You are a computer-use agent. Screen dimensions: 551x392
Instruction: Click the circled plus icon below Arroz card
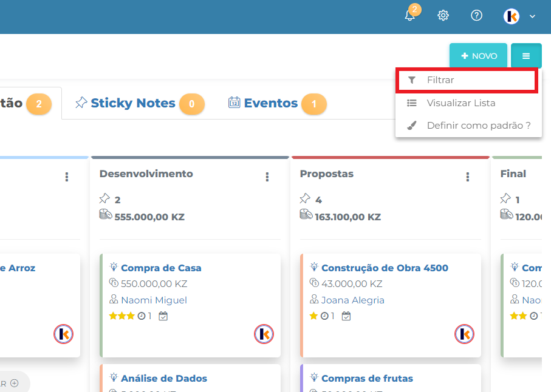(15, 384)
